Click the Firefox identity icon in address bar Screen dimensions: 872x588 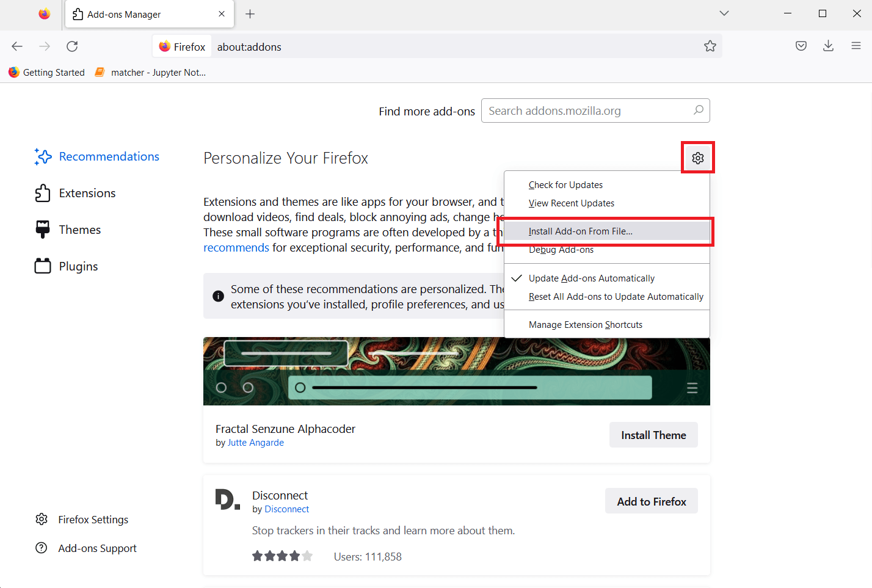(182, 46)
